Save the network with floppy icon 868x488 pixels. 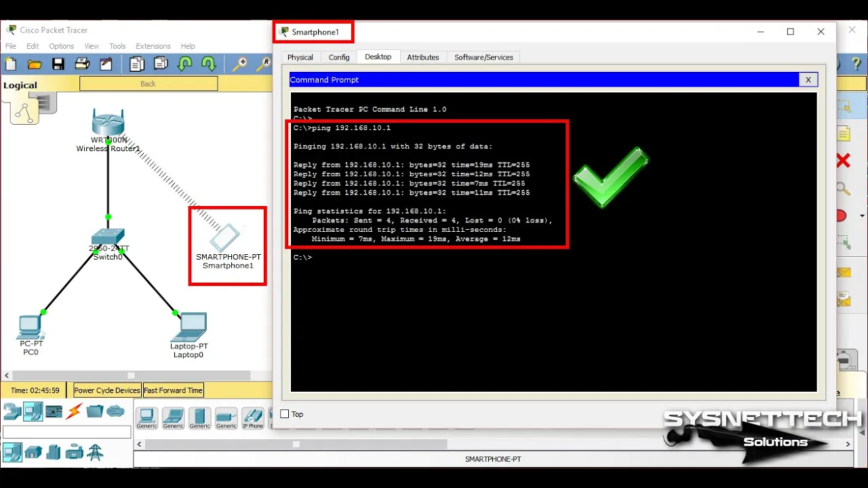(x=58, y=64)
